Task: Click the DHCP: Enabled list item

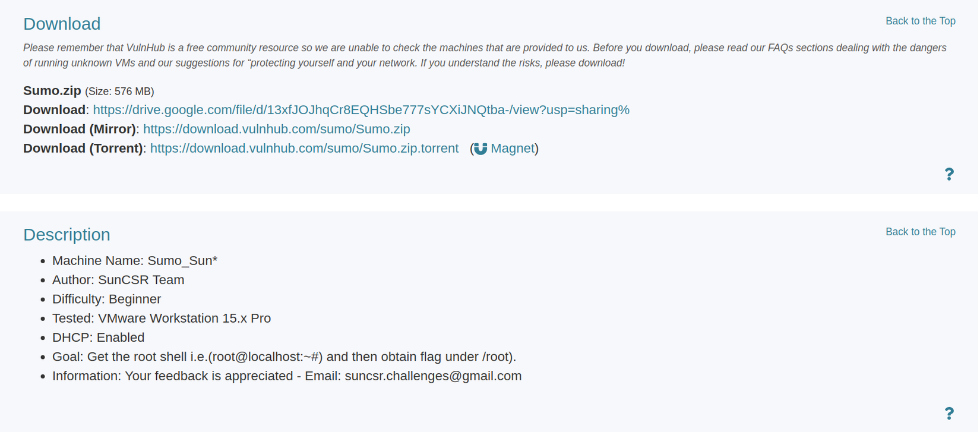Action: pyautogui.click(x=99, y=338)
